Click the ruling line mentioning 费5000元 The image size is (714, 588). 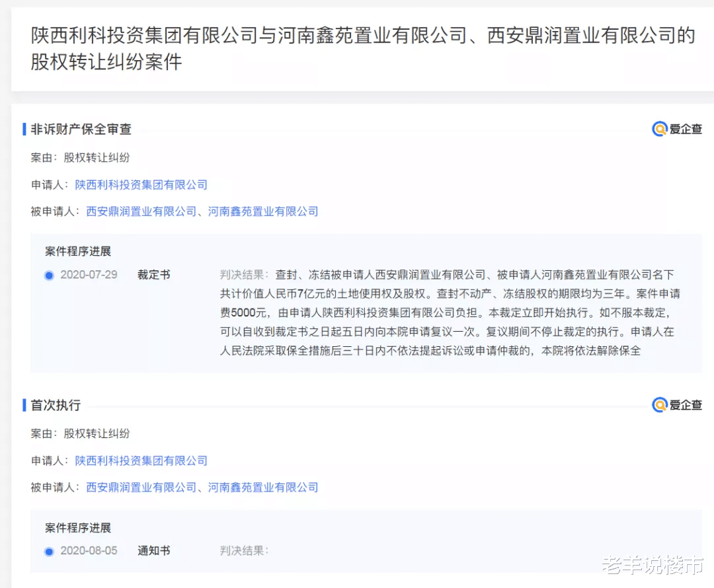click(x=444, y=313)
